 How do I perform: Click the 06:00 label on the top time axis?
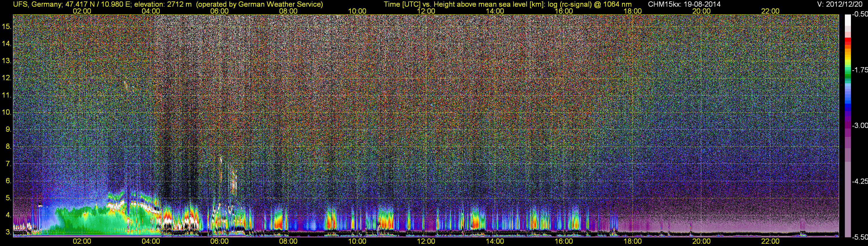[219, 11]
